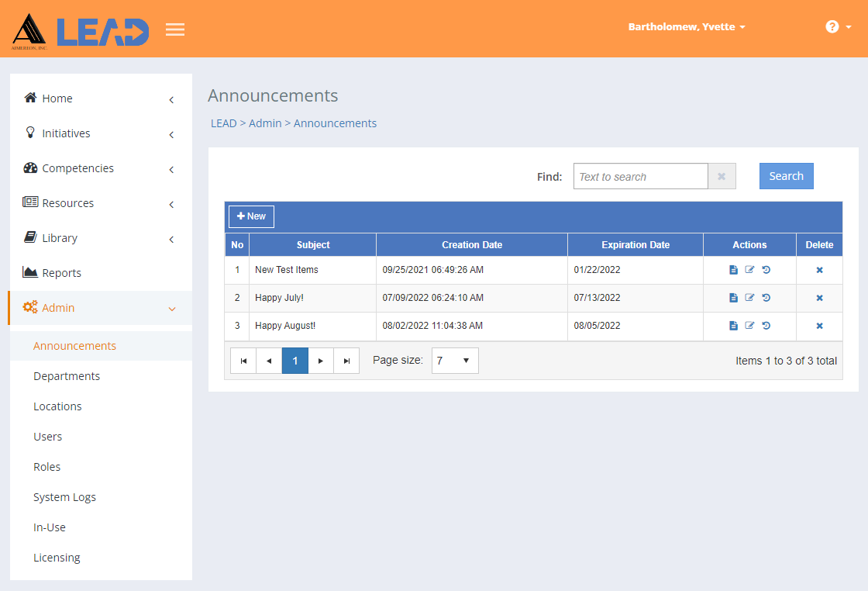Screen dimensions: 868x591
Task: Expand the Resources menu chevron
Action: (x=171, y=205)
